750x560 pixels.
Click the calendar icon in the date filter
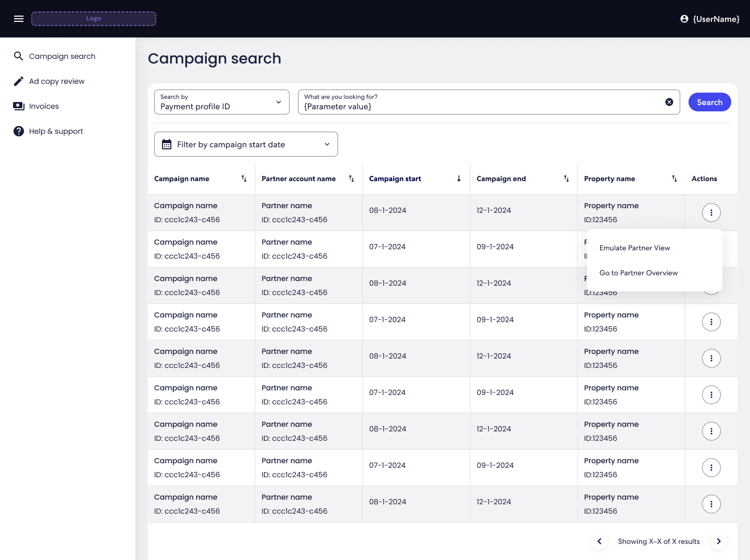(167, 144)
